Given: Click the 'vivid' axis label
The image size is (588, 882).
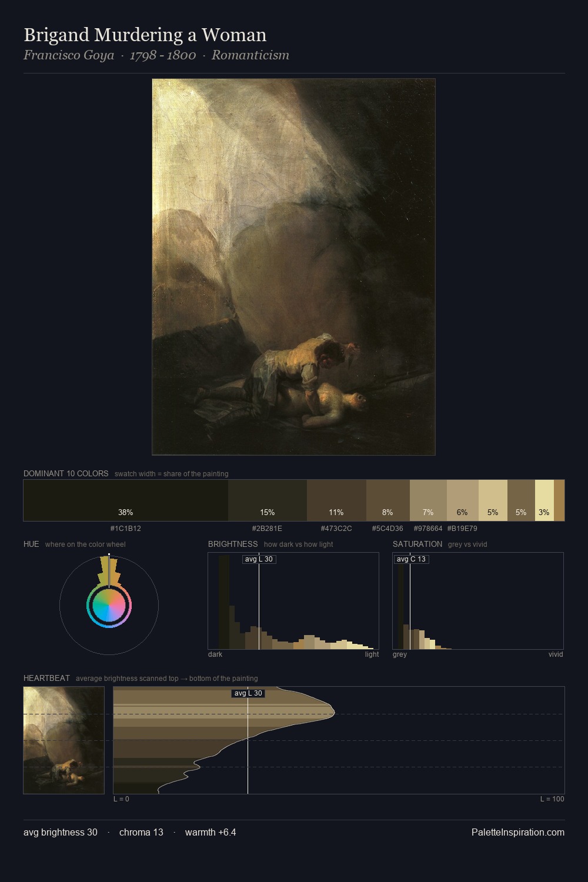Looking at the screenshot, I should pos(556,654).
